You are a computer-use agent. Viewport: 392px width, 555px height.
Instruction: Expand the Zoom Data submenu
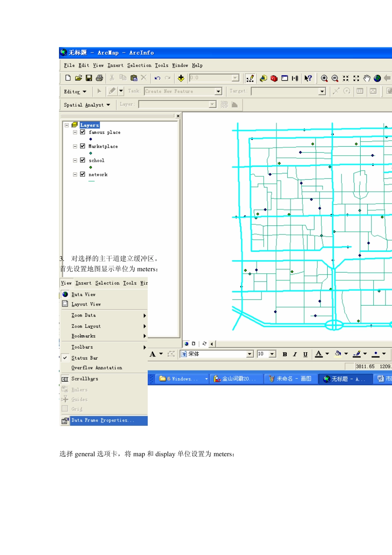click(104, 315)
